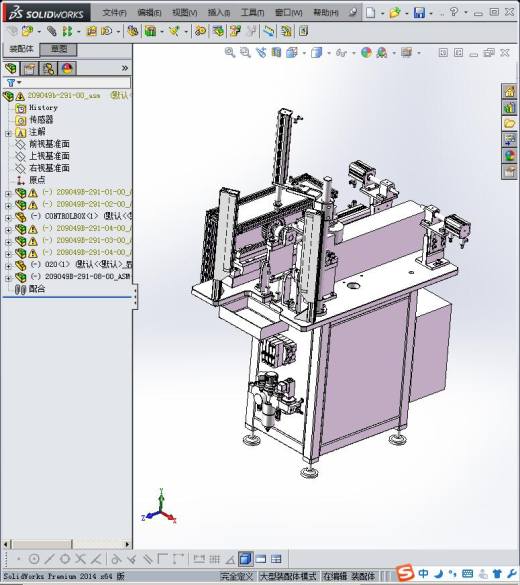Click the Exploded View icon
This screenshot has height=585, width=520.
tap(235, 31)
